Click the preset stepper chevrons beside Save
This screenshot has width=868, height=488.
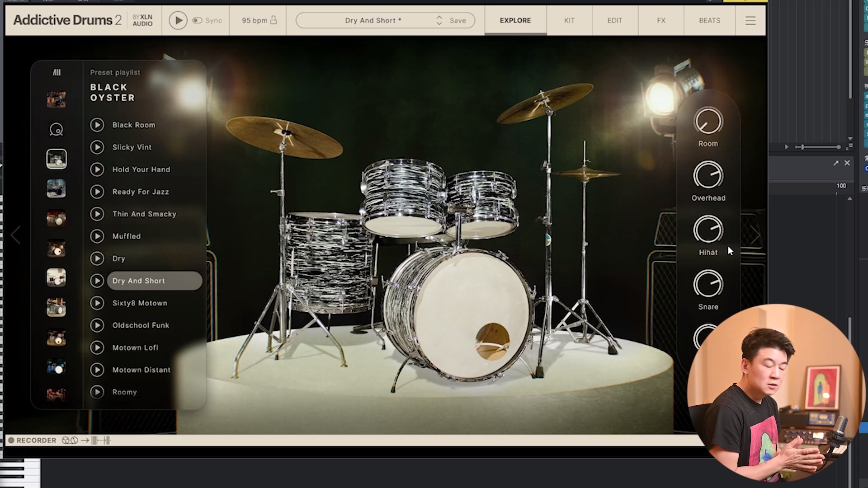(439, 20)
